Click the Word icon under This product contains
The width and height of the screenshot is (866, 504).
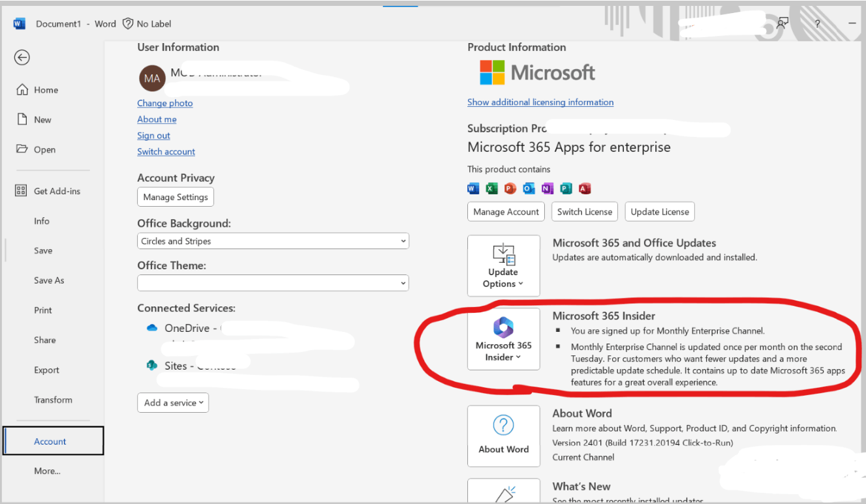(x=473, y=188)
